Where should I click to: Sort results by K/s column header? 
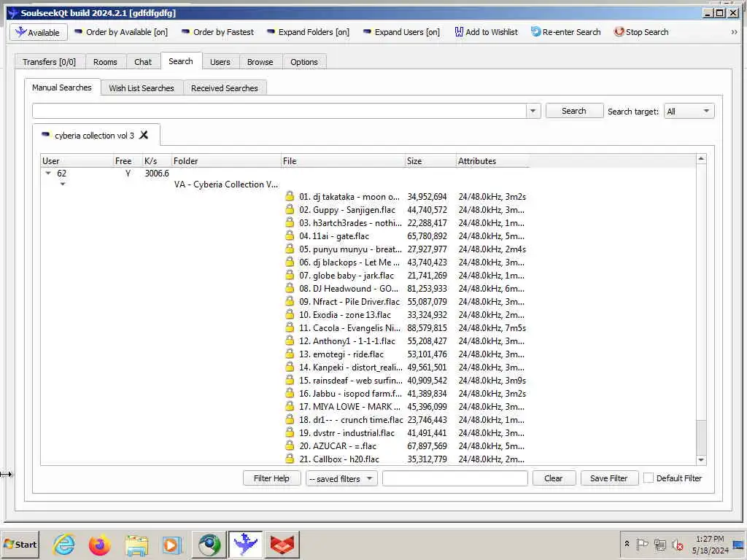point(157,161)
